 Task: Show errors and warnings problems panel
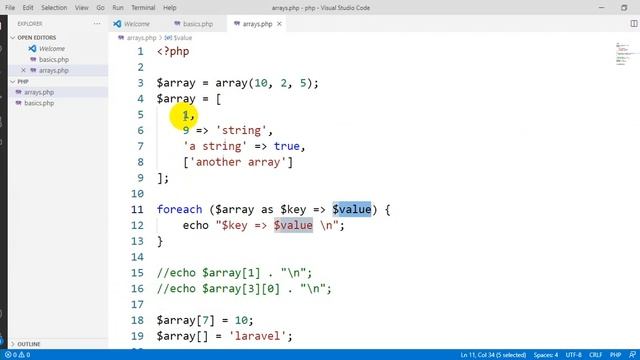[17, 355]
